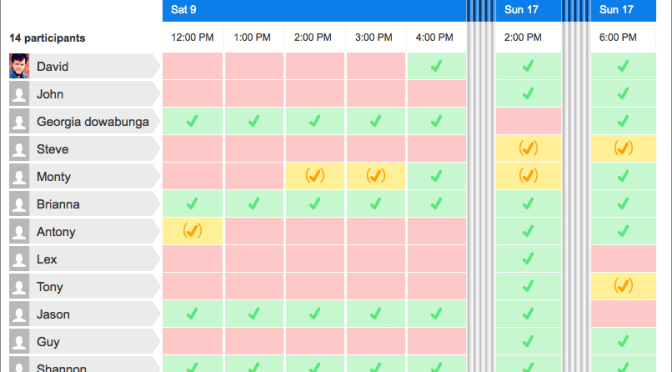Click Brianna's avatar icon
Viewport: 672px width, 372px height.
click(19, 204)
